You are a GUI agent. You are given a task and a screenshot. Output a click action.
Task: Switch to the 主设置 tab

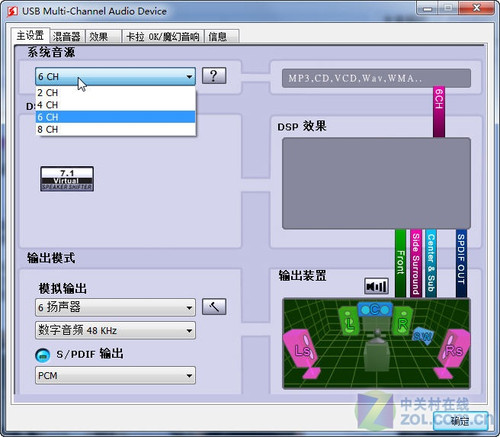coord(30,35)
